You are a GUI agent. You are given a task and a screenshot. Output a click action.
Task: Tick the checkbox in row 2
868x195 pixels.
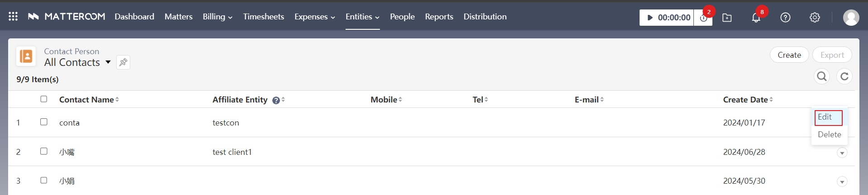[x=44, y=151]
